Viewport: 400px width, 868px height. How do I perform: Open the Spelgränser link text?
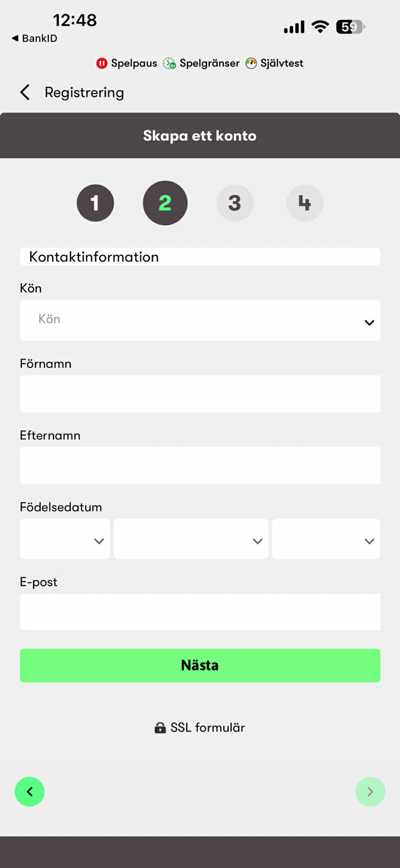coord(209,64)
